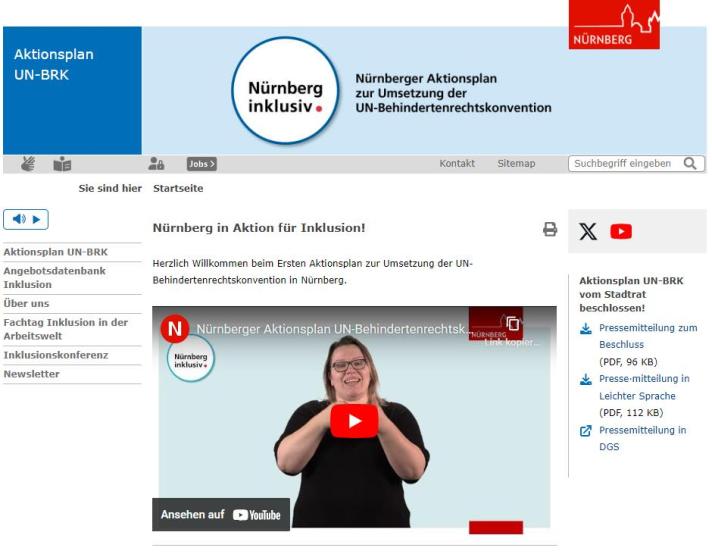Viewport: 712px width, 554px height.
Task: Click Ansehen auf YouTube button
Action: point(221,514)
